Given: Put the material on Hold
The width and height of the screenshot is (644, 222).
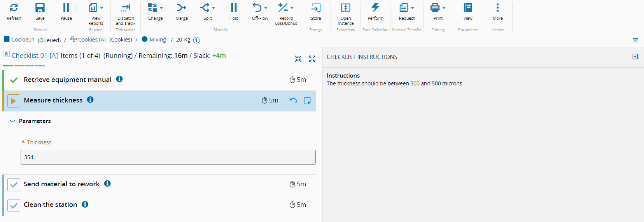Looking at the screenshot, I should pos(234,8).
